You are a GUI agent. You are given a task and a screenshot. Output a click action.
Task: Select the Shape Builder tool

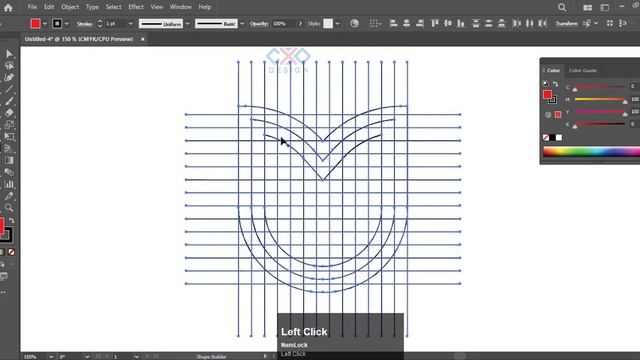pyautogui.click(x=9, y=149)
